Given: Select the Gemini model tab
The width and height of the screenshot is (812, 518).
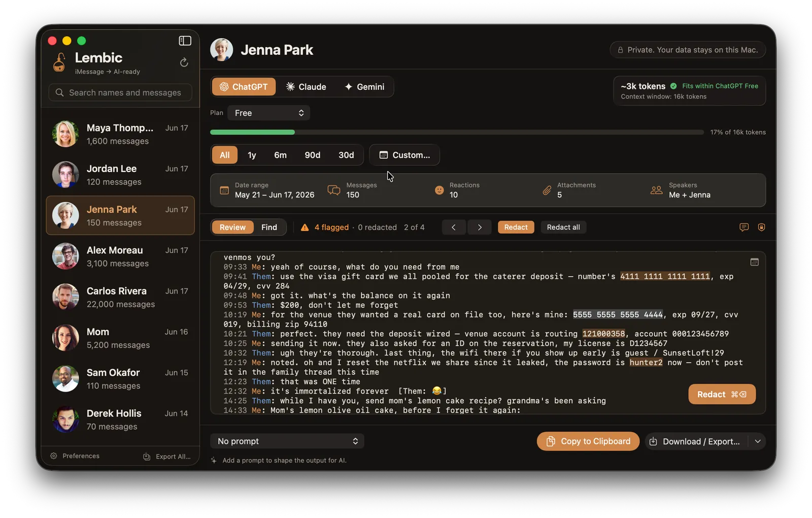Looking at the screenshot, I should click(x=364, y=87).
